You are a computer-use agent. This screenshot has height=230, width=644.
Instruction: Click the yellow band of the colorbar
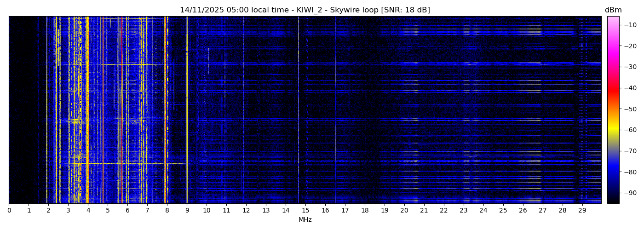tap(613, 130)
